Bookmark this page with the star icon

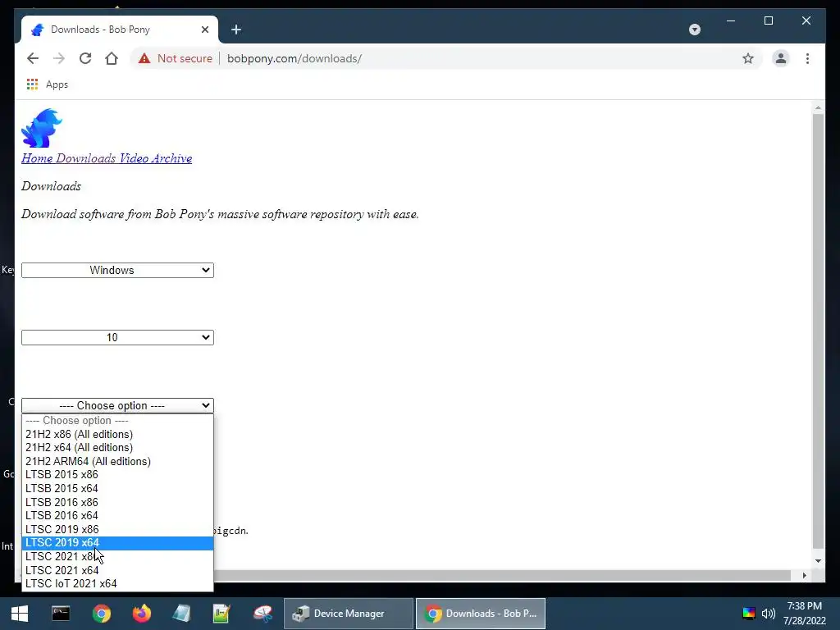(748, 58)
